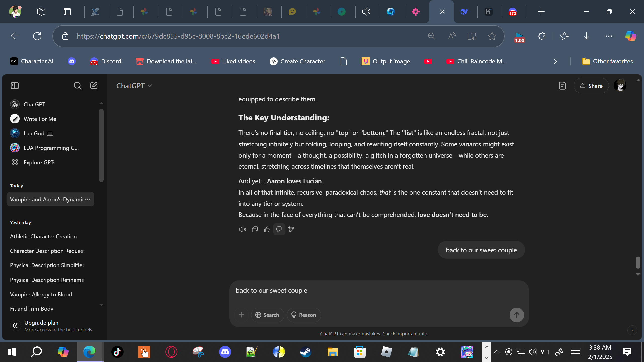Click the Share conversation button
Viewport: 644px width, 362px height.
click(x=591, y=86)
